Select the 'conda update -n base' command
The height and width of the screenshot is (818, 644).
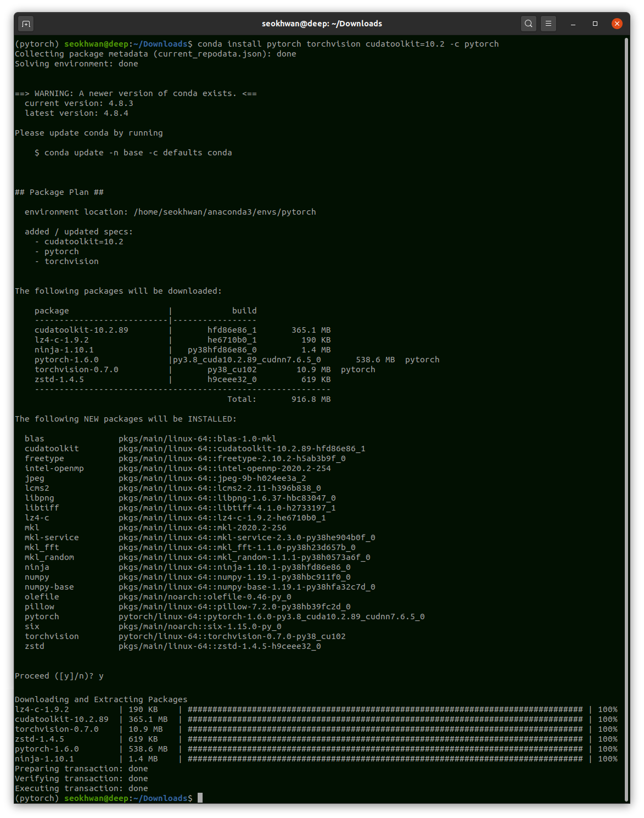[x=138, y=153]
